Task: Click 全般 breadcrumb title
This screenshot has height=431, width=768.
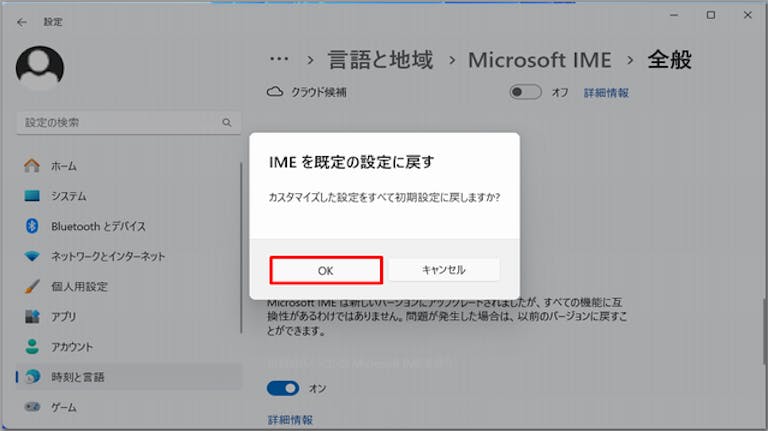Action: [670, 60]
